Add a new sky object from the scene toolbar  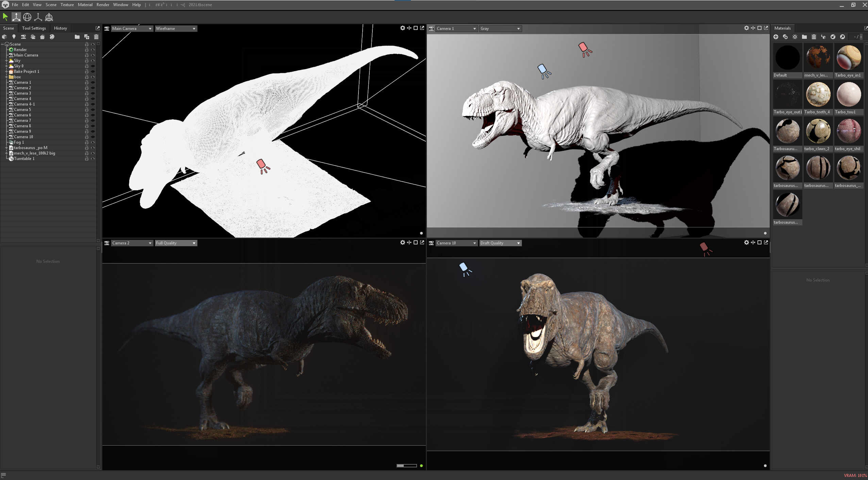click(x=33, y=37)
